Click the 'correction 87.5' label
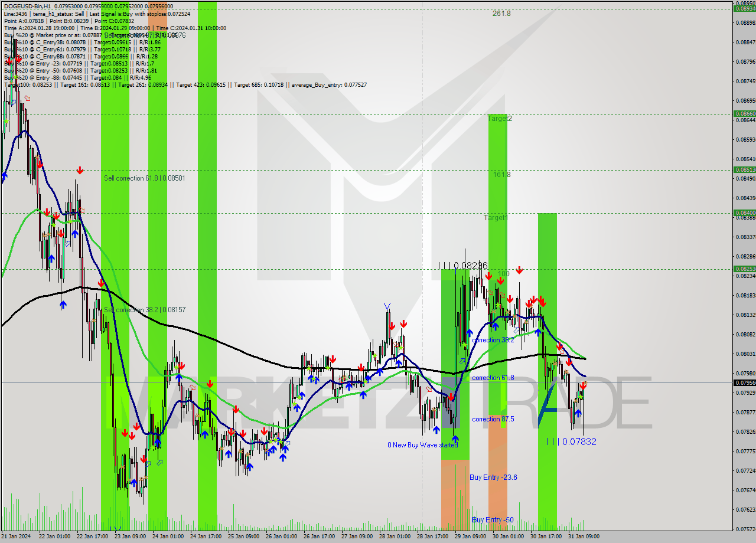Viewport: 756px width, 543px height. (x=493, y=419)
